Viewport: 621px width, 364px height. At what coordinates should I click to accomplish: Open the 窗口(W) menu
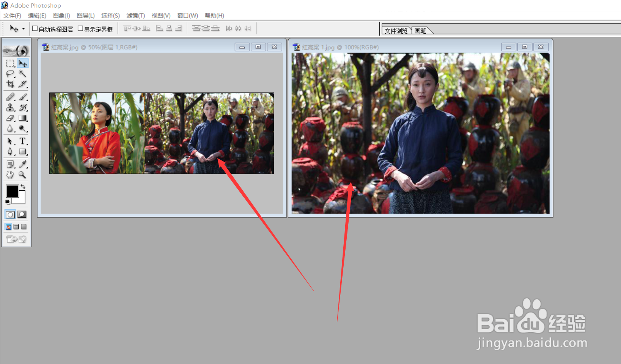point(188,16)
